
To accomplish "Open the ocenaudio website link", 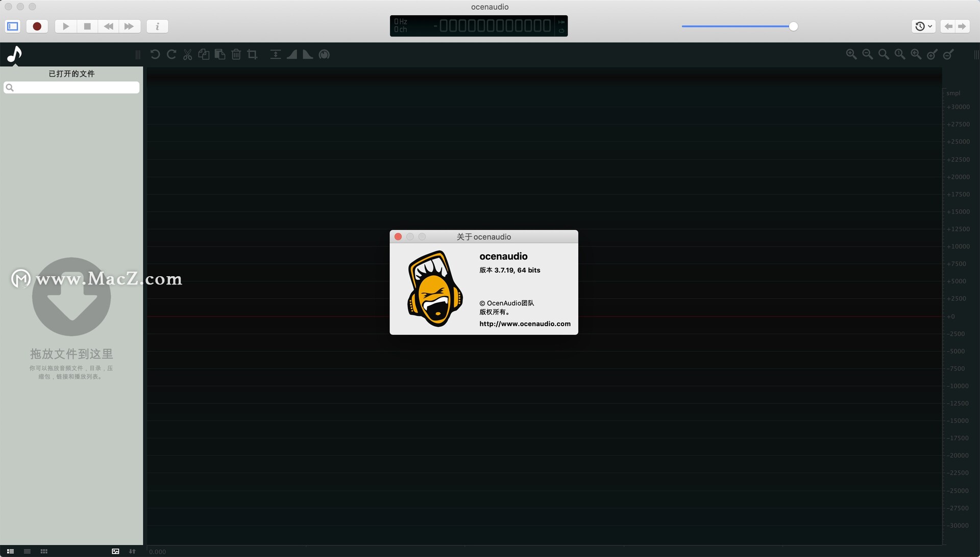I will tap(525, 324).
